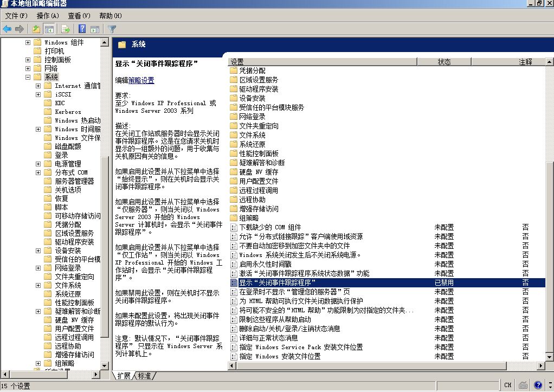Switch to the 标准 tab

tap(144, 376)
